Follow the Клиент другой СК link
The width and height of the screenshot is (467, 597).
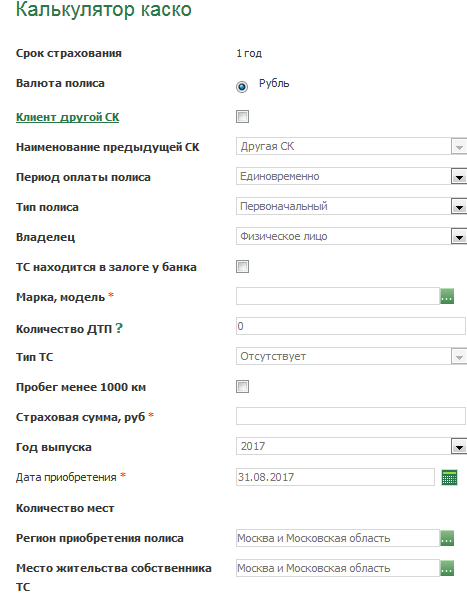point(68,117)
